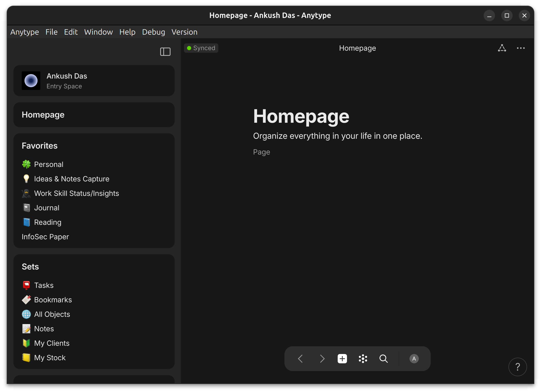Navigate forward using the right arrow icon
The image size is (541, 392).
tap(322, 359)
